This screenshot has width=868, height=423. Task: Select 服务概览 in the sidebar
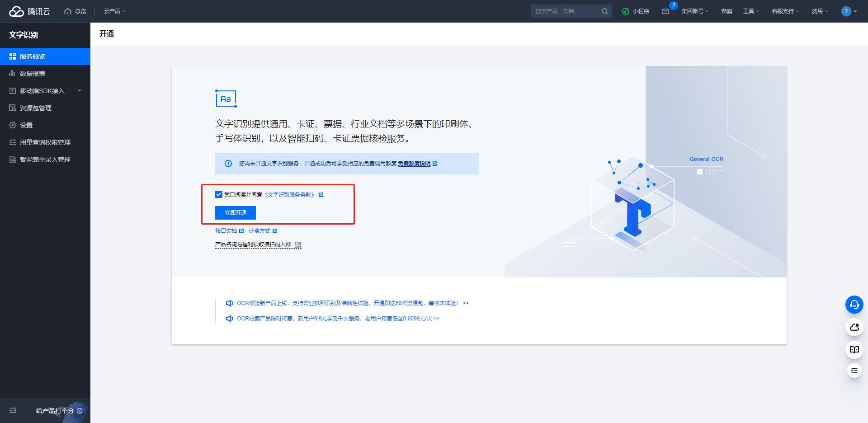coord(45,56)
